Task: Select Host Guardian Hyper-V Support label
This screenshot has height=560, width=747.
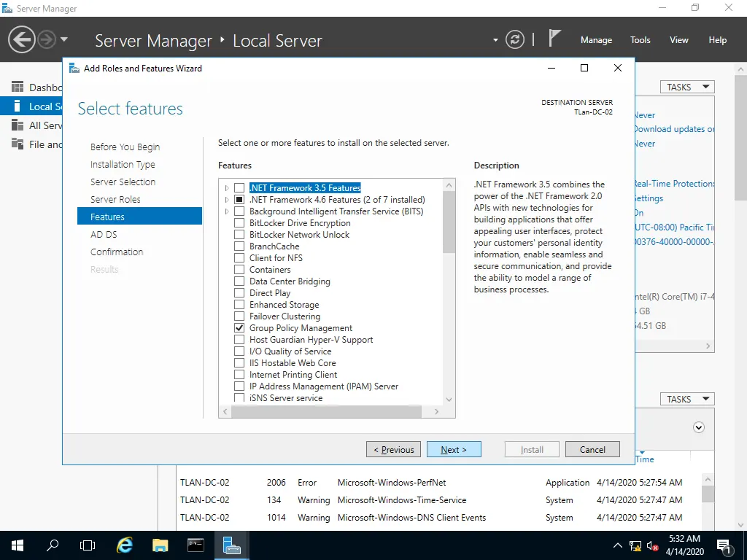Action: pos(311,340)
